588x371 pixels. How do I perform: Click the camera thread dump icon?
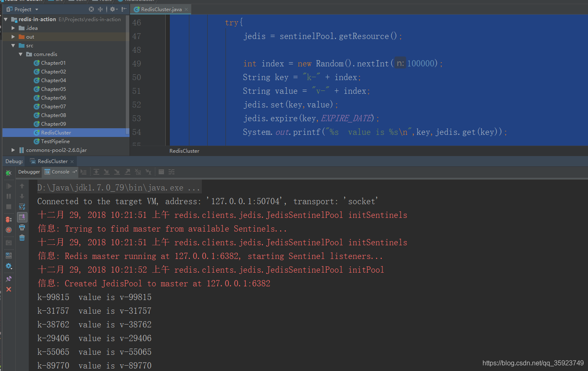[x=9, y=242]
